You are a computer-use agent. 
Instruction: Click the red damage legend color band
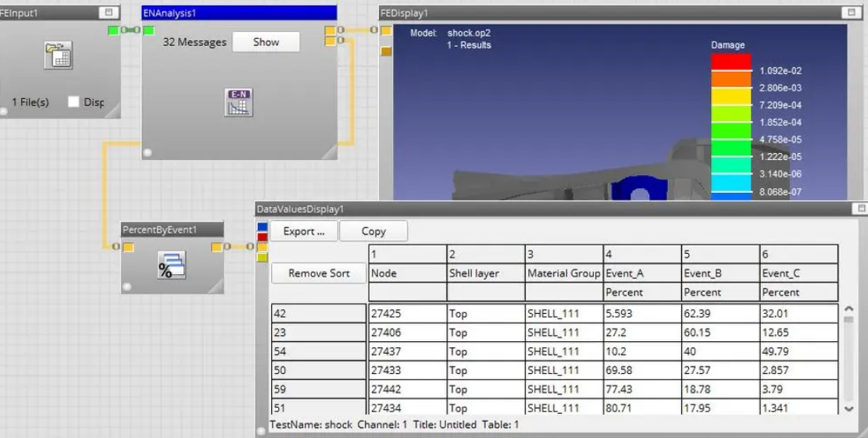(x=730, y=62)
